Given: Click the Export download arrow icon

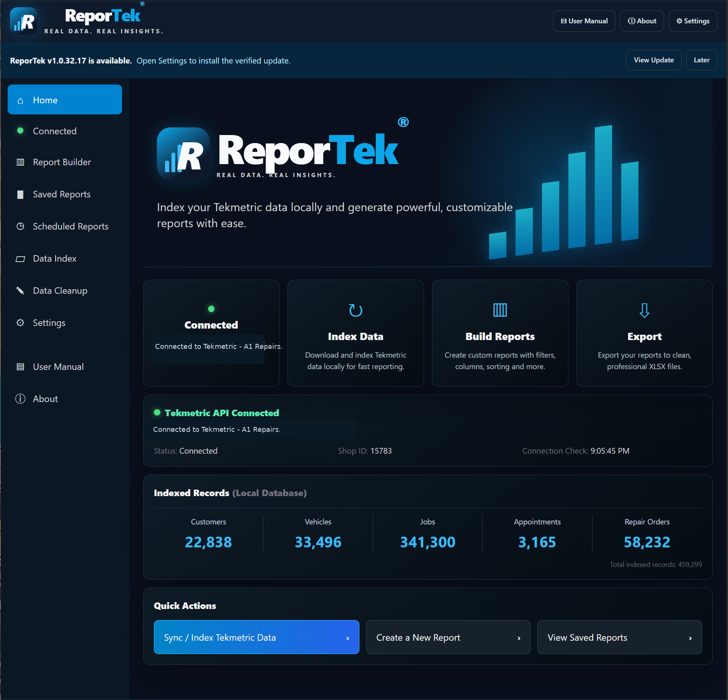Looking at the screenshot, I should tap(645, 310).
